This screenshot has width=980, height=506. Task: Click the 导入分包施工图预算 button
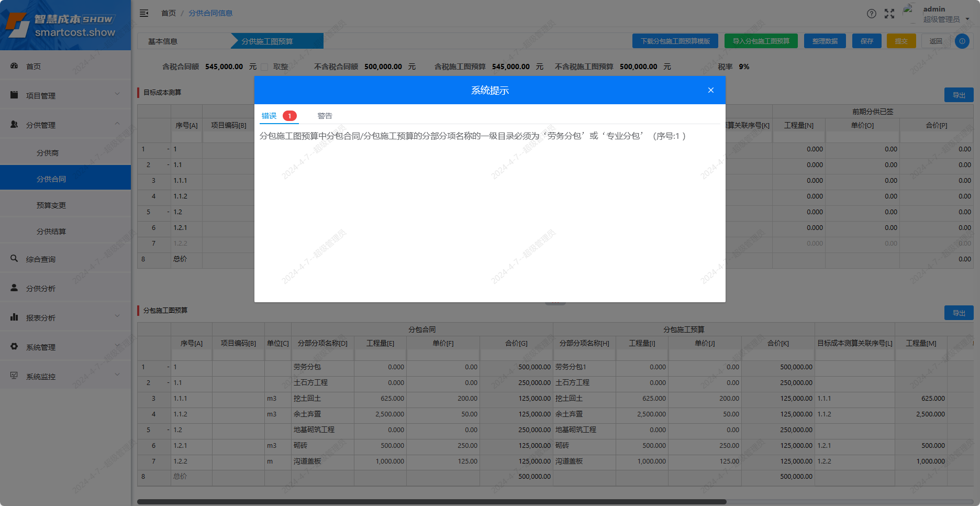(x=761, y=41)
